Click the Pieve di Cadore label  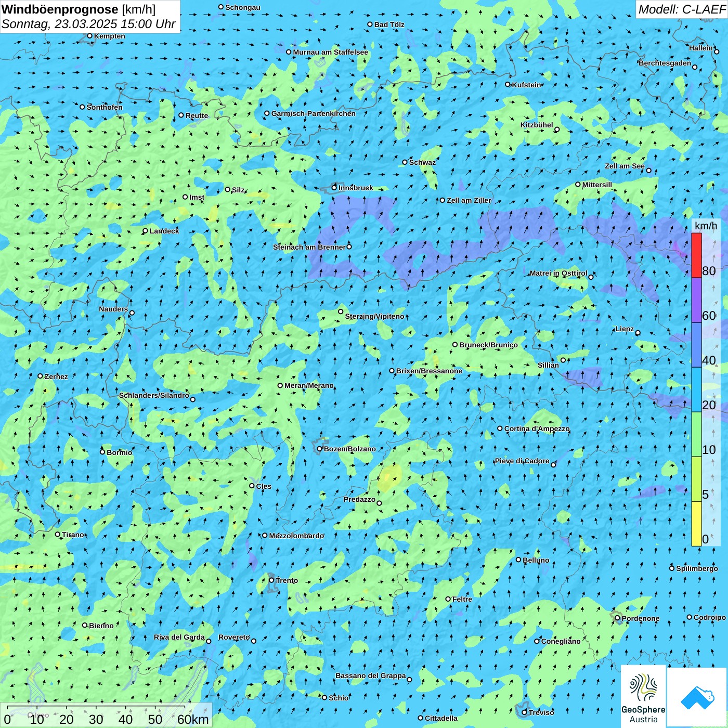pos(522,461)
